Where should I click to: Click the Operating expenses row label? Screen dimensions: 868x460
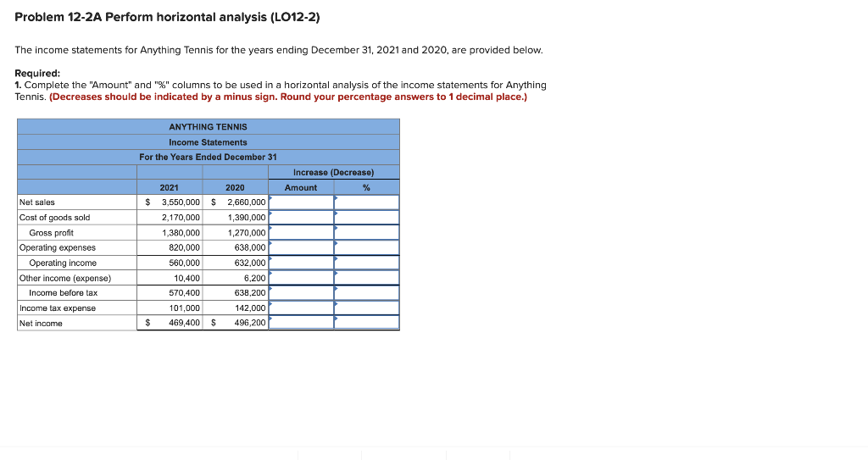pos(58,247)
